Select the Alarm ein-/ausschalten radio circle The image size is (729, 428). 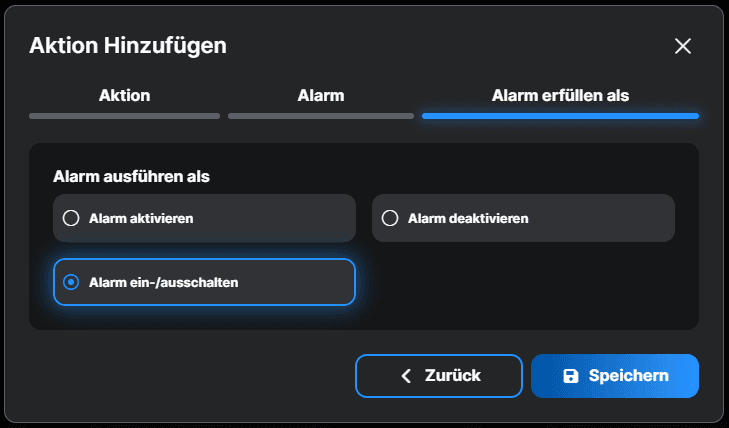click(71, 282)
